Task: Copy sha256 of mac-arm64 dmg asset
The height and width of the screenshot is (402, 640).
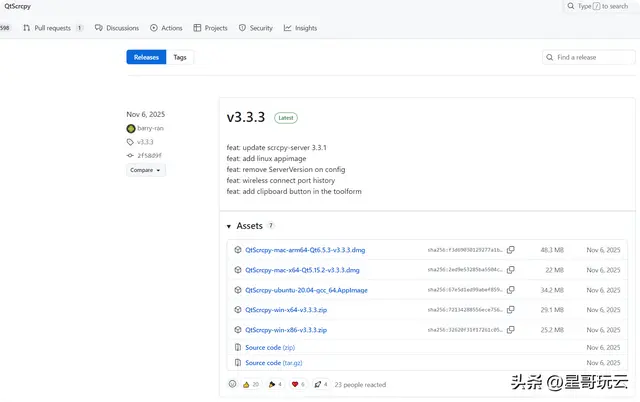Action: pos(511,250)
